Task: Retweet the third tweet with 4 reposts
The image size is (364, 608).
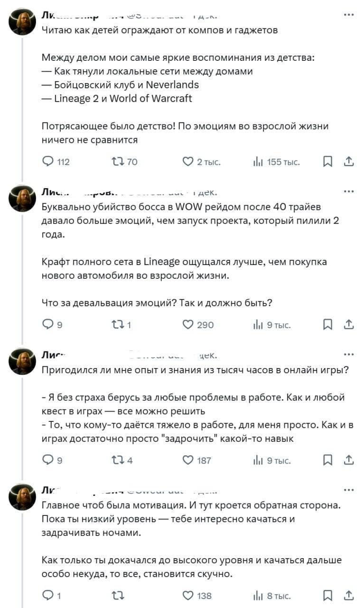Action: pos(118,459)
